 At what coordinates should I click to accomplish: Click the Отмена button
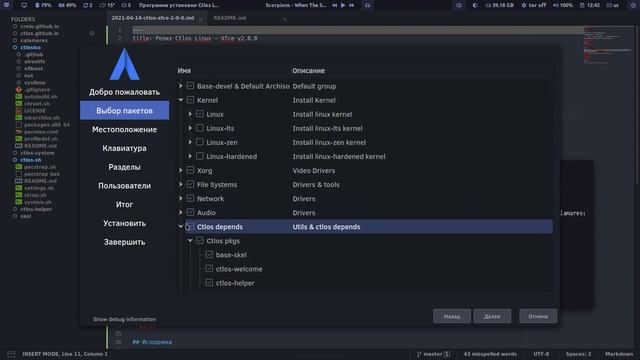pyautogui.click(x=538, y=316)
